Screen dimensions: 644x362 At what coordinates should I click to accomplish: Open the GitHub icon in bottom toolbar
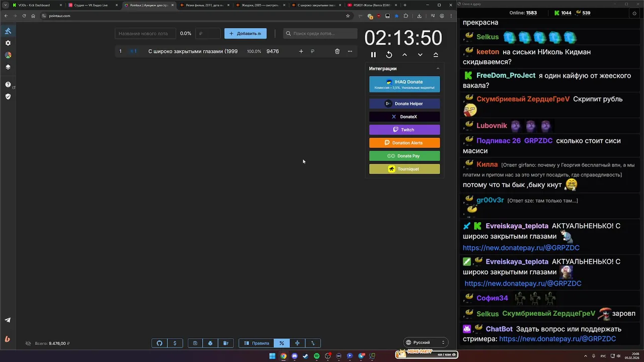[159, 343]
